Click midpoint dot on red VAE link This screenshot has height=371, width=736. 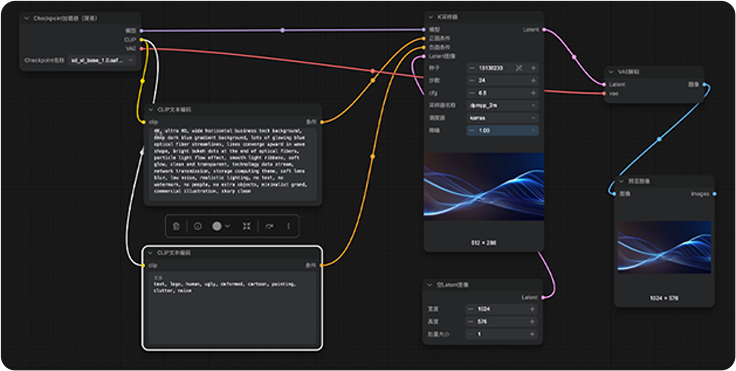pyautogui.click(x=373, y=71)
